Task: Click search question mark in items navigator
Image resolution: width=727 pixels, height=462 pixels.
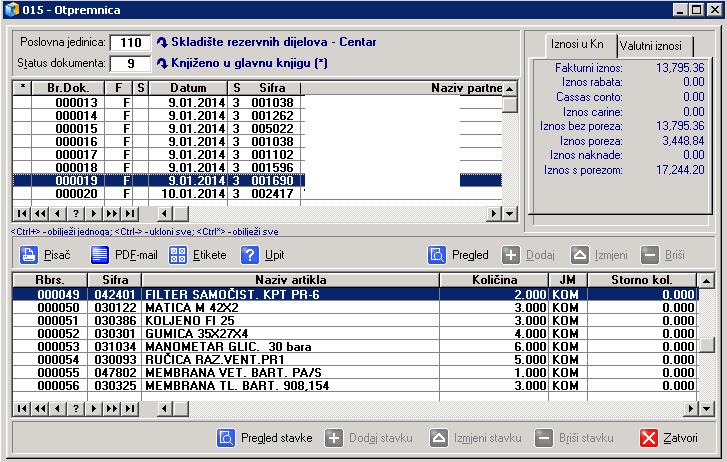Action: [76, 409]
